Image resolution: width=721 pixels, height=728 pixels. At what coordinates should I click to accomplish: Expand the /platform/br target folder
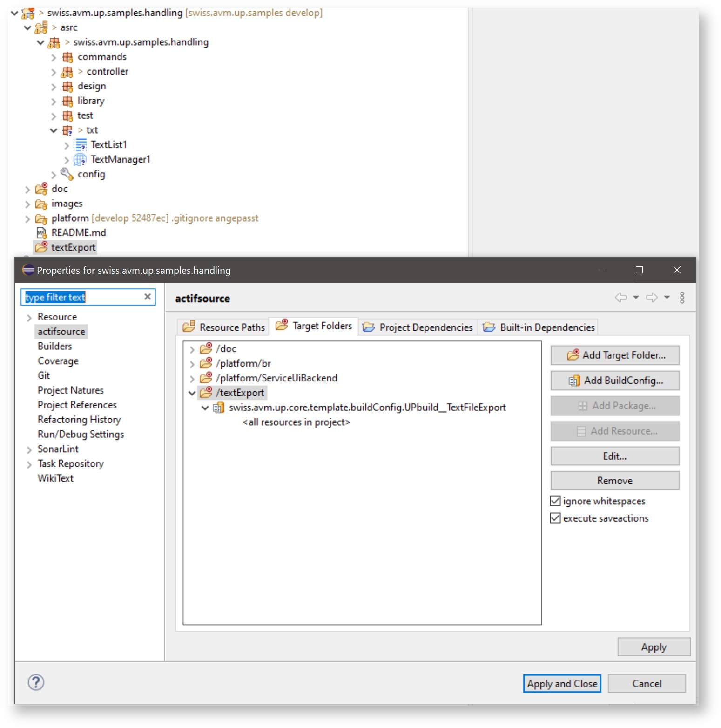192,364
